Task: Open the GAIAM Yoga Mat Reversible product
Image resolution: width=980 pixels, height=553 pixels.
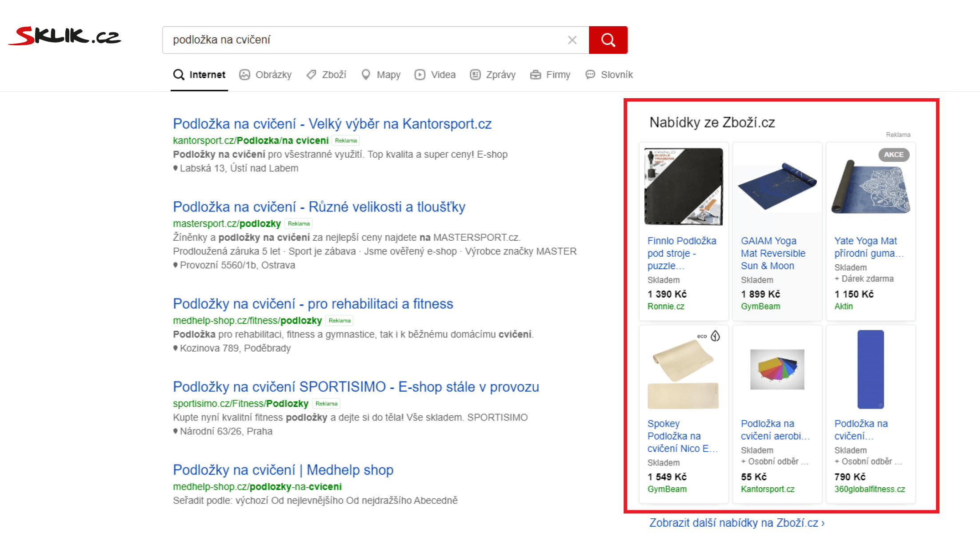Action: (x=773, y=253)
